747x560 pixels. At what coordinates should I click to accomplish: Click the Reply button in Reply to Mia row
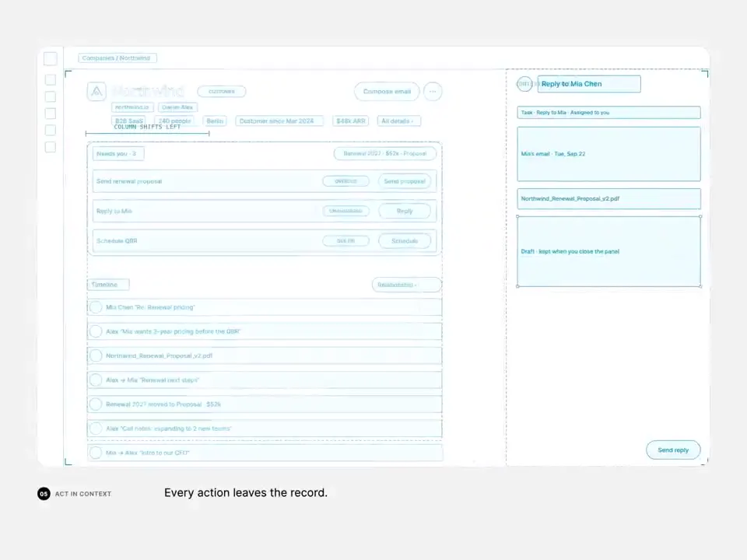(405, 211)
